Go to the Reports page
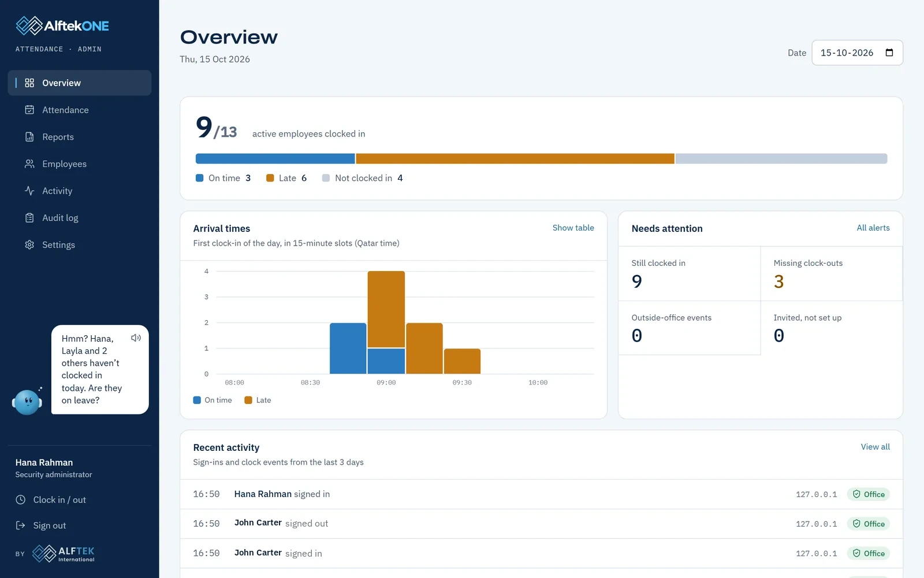This screenshot has height=578, width=924. pyautogui.click(x=80, y=137)
